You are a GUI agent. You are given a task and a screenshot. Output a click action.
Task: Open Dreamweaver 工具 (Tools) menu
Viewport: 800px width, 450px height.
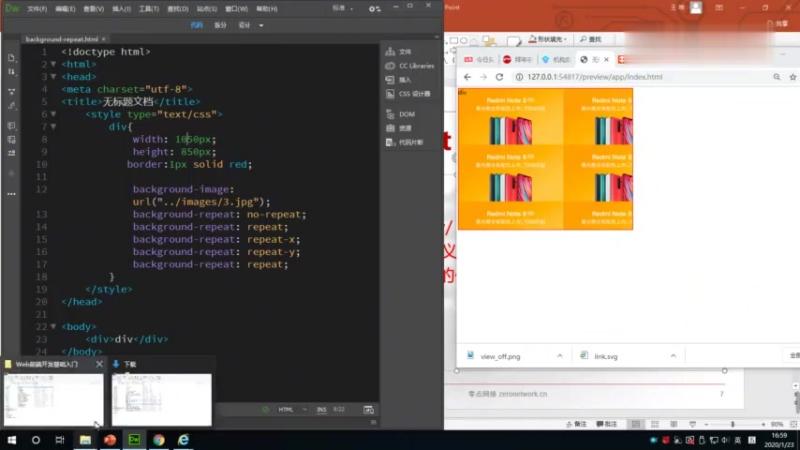pos(149,9)
